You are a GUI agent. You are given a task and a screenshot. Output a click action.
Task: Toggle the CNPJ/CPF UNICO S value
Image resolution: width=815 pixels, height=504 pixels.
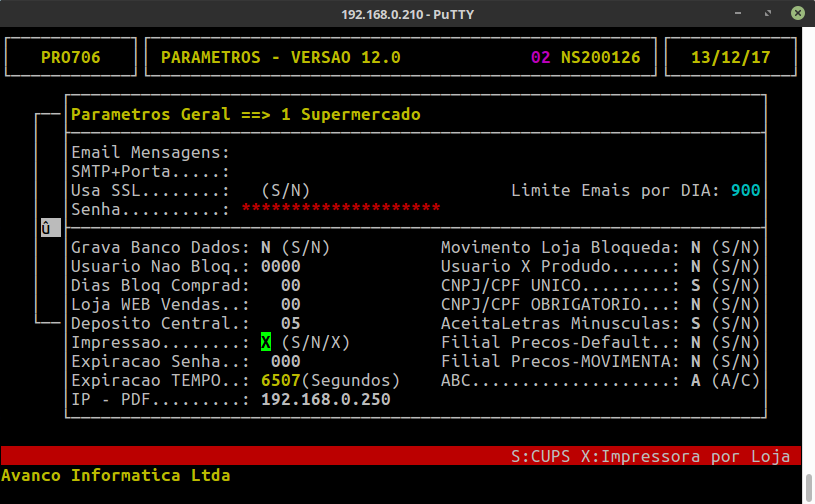coord(696,285)
